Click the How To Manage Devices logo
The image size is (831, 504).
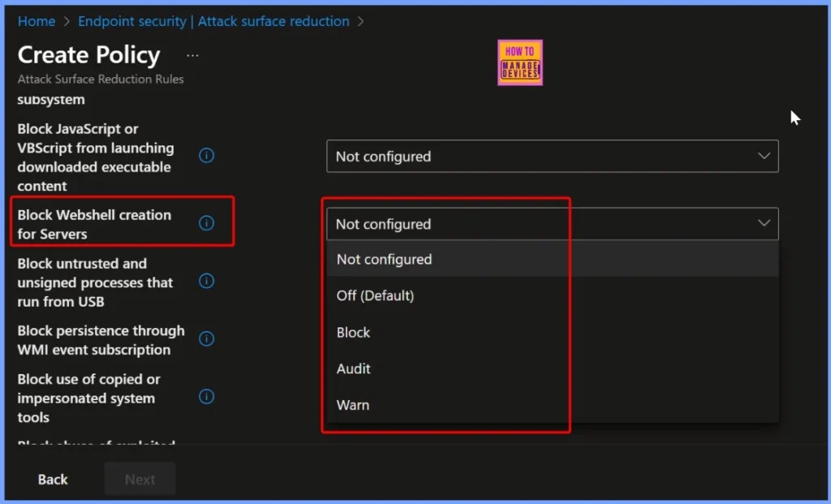519,62
